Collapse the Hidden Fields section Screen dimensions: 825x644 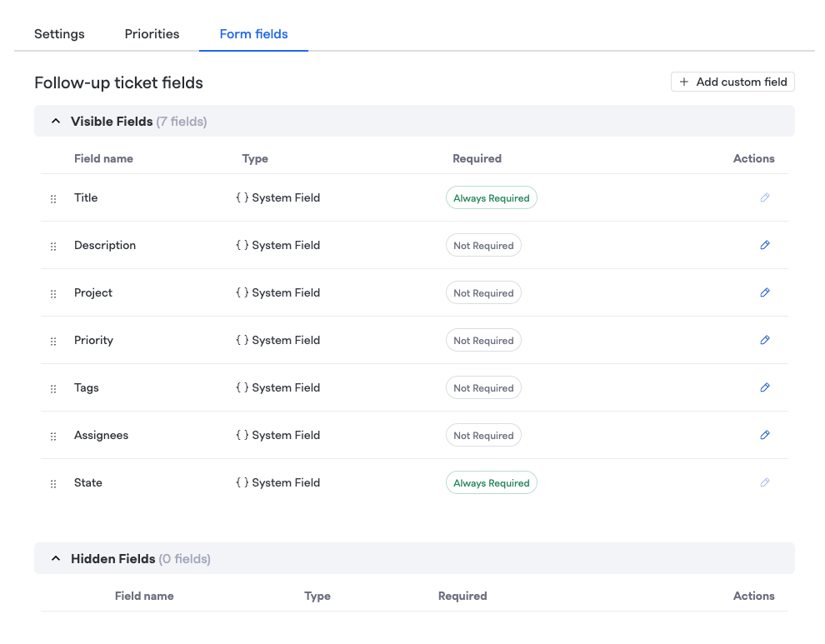click(56, 559)
